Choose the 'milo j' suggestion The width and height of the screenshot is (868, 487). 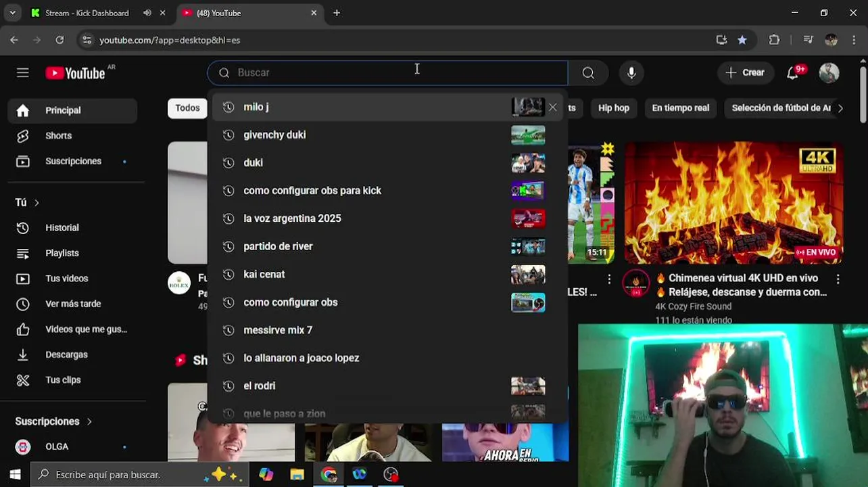tap(387, 107)
